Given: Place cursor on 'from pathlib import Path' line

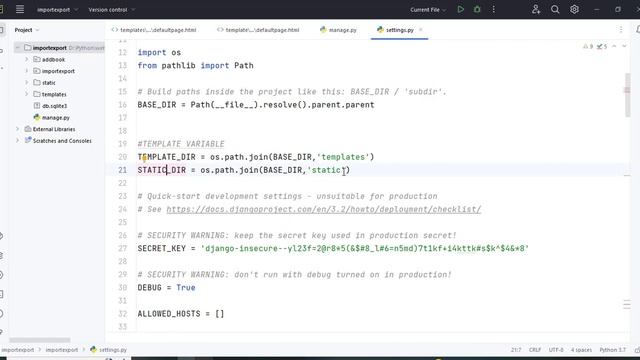Looking at the screenshot, I should 196,66.
